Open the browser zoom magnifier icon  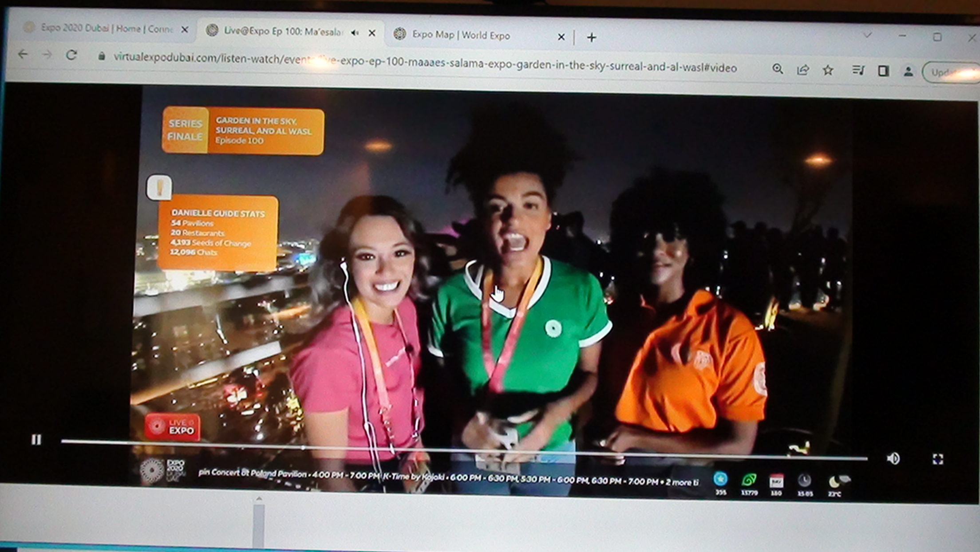point(777,69)
